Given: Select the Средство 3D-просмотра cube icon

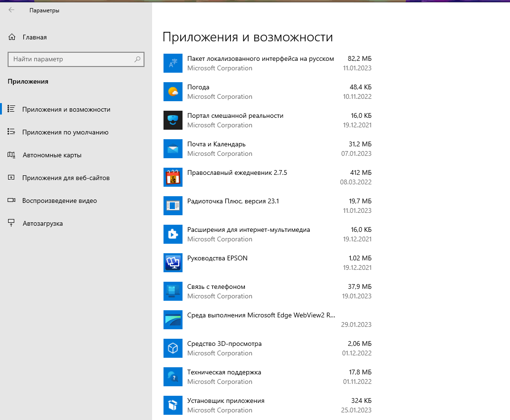Looking at the screenshot, I should [173, 348].
